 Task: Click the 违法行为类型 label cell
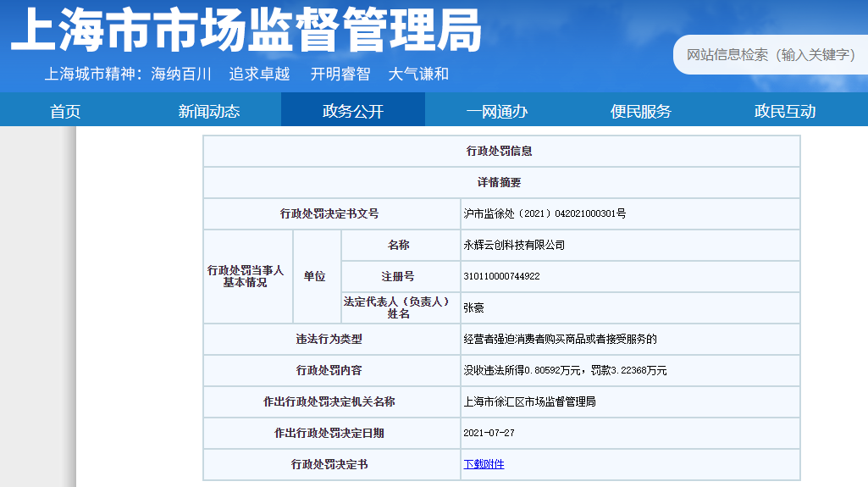[332, 340]
